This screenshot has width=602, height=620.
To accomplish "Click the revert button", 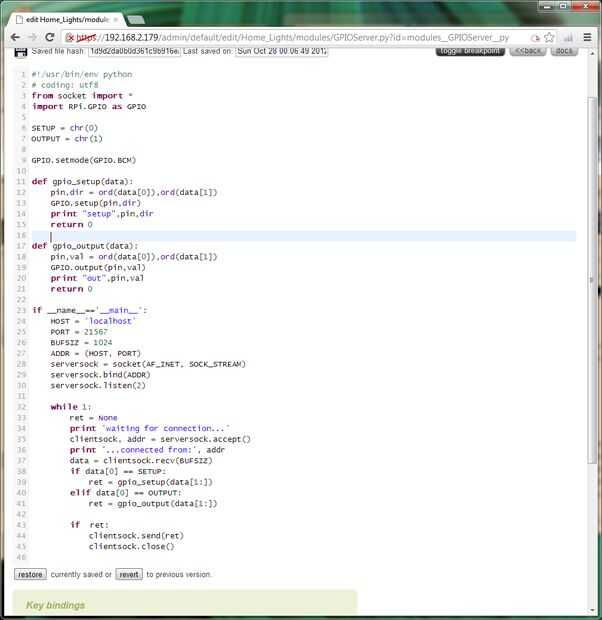I will point(129,574).
